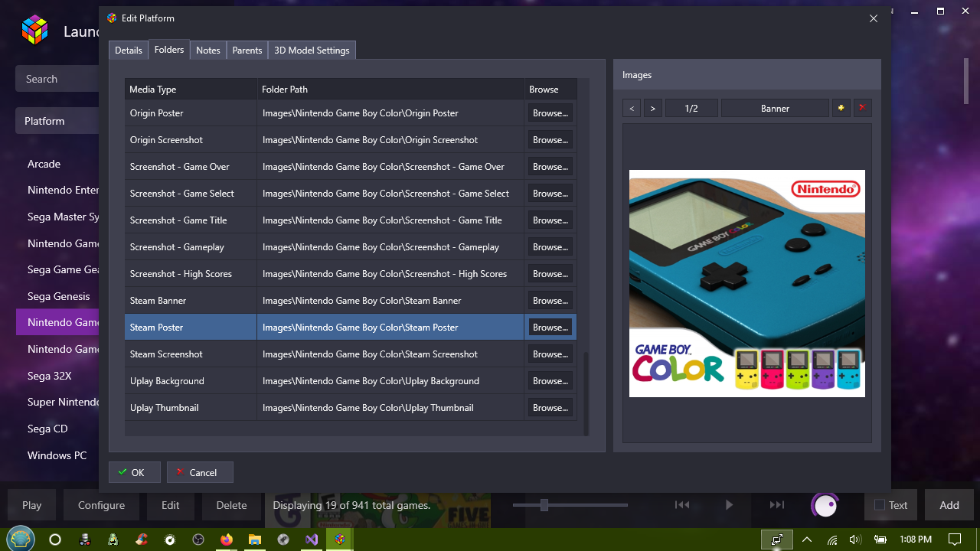Screen dimensions: 980x551
Task: Click the previous image arrow button
Action: [632, 109]
